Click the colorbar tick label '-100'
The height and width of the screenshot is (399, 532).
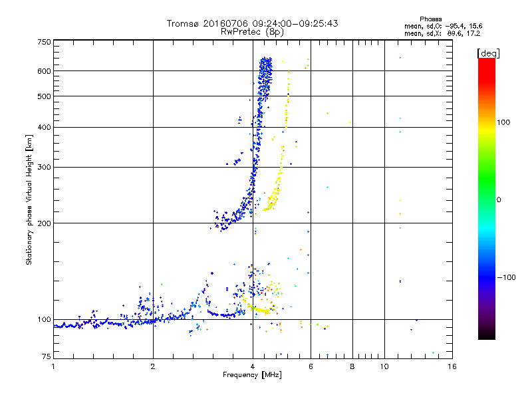(x=506, y=277)
